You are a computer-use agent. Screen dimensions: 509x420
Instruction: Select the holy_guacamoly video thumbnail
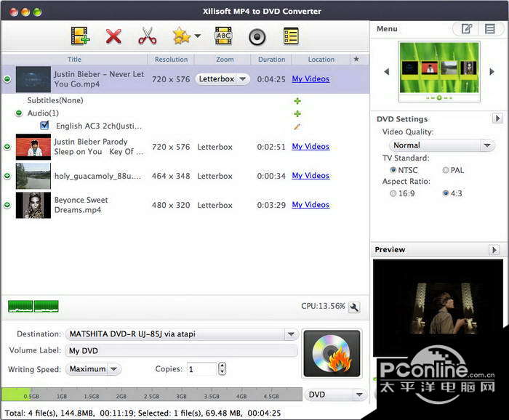tap(33, 176)
